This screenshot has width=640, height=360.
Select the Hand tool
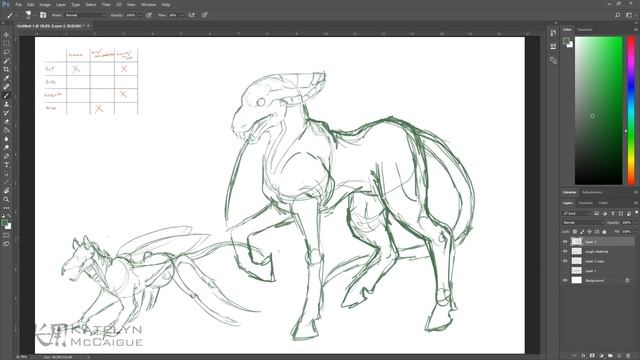(x=6, y=191)
